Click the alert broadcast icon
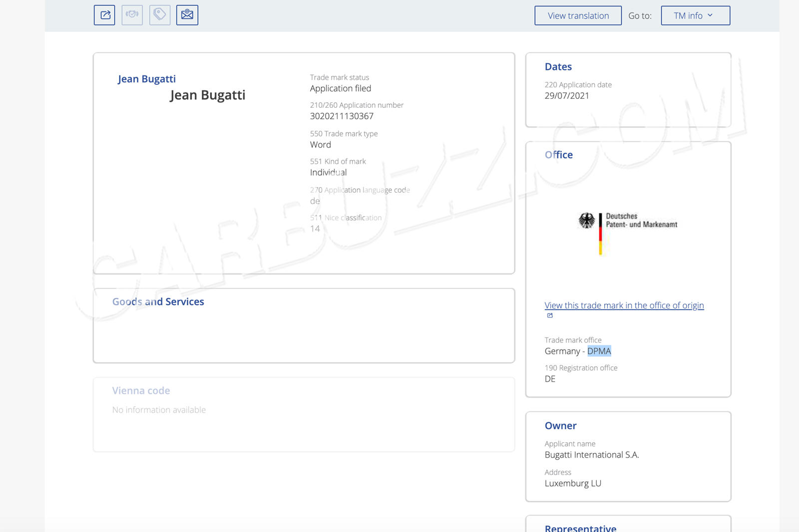 click(x=132, y=15)
